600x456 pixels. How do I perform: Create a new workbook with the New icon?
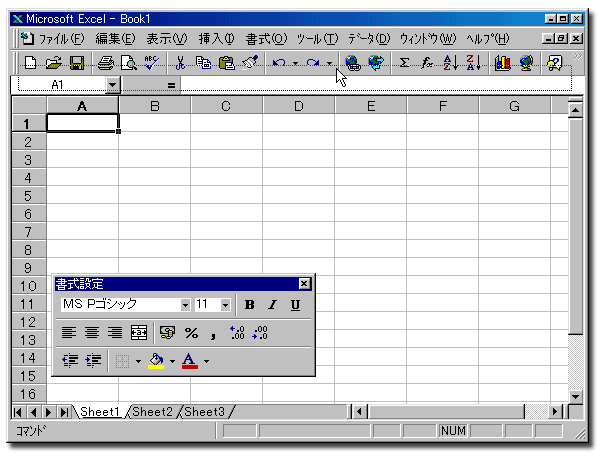[x=30, y=62]
